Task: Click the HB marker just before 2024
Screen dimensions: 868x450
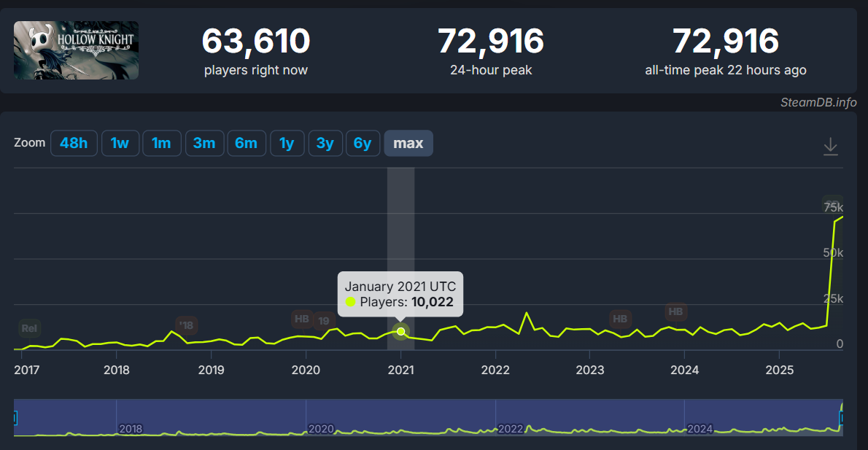Action: coord(676,312)
